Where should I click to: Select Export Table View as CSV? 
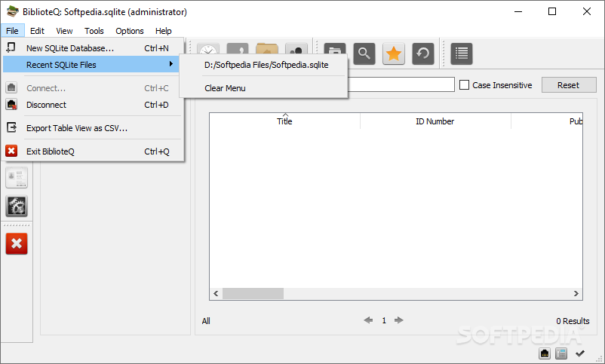click(93, 128)
